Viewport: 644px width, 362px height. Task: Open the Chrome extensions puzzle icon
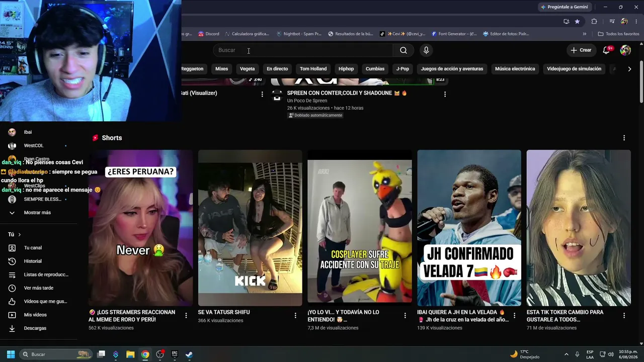point(594,21)
